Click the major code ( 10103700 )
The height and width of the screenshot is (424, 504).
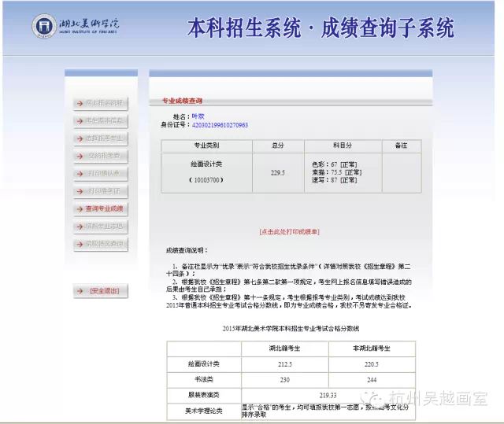click(206, 180)
